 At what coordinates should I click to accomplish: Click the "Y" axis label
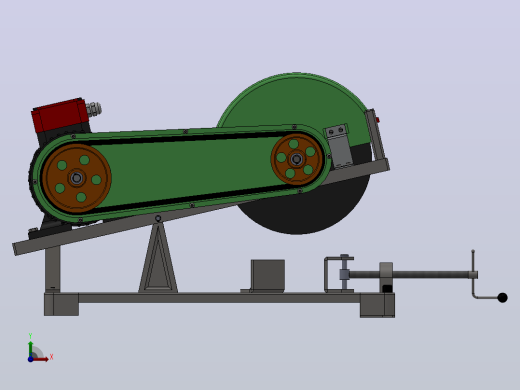30,336
